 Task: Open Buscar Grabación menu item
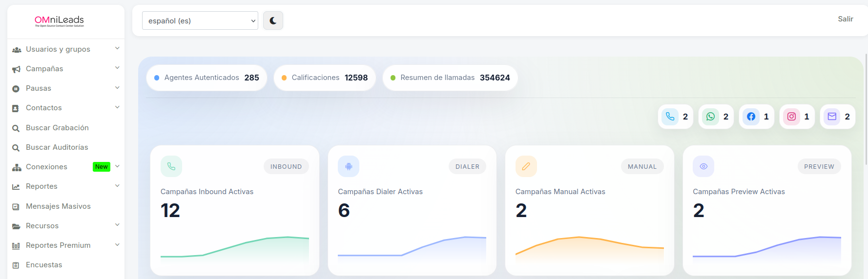(66, 128)
